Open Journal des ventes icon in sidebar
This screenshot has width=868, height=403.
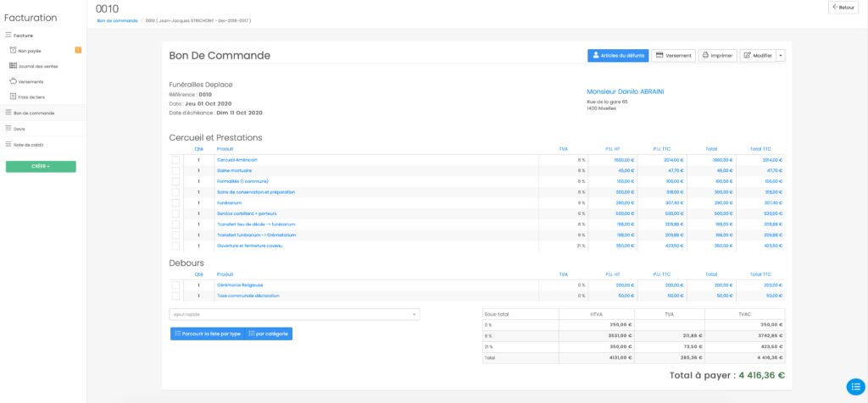(14, 66)
